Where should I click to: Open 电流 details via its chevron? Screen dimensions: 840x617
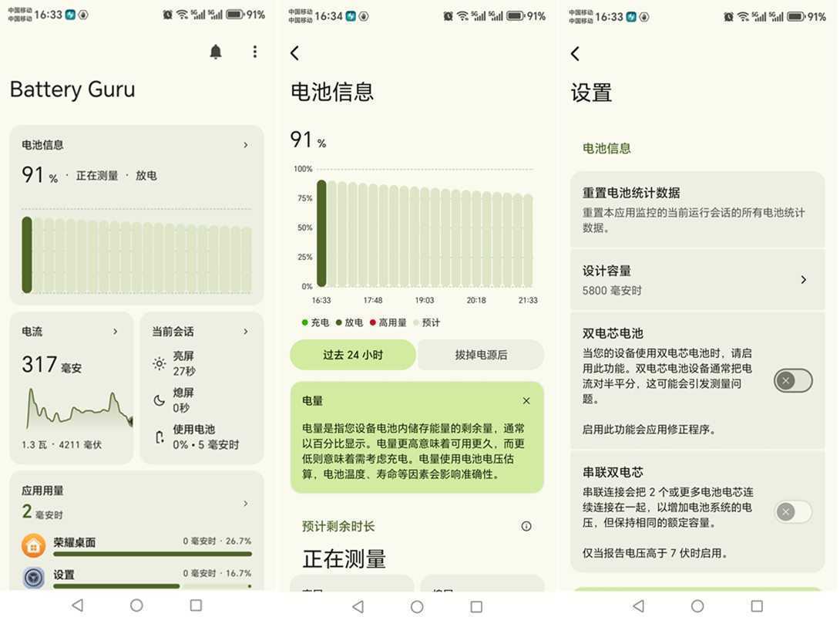pyautogui.click(x=115, y=332)
